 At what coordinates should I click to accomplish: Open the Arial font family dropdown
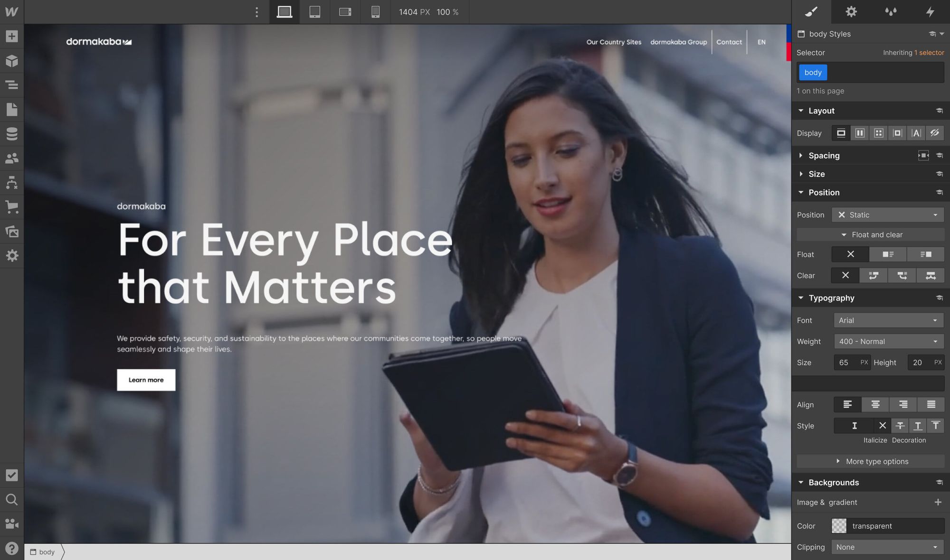[888, 320]
